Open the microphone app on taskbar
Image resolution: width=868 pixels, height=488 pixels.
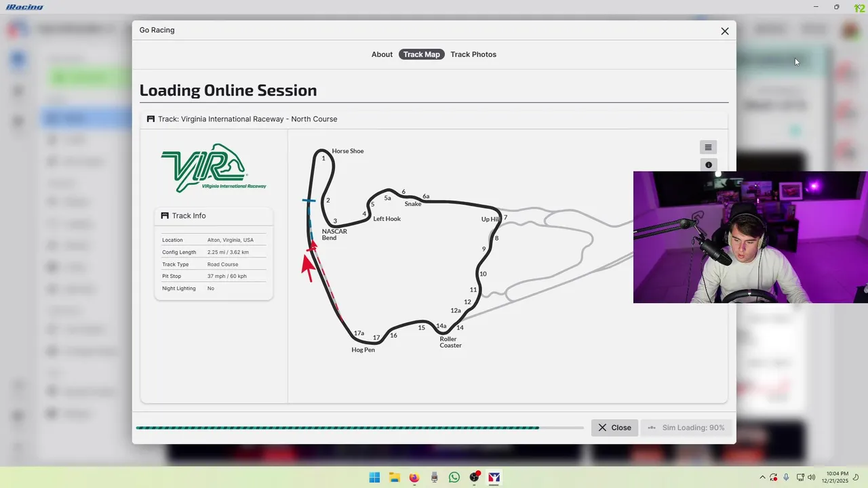coord(434,477)
